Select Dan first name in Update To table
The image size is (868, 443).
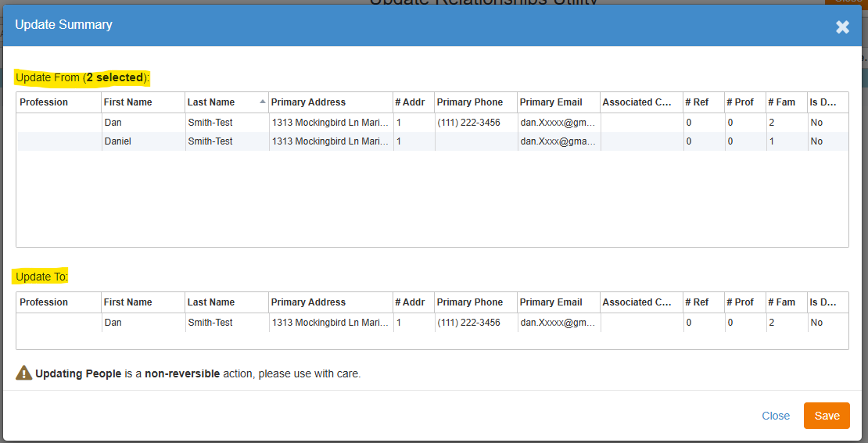[143, 323]
